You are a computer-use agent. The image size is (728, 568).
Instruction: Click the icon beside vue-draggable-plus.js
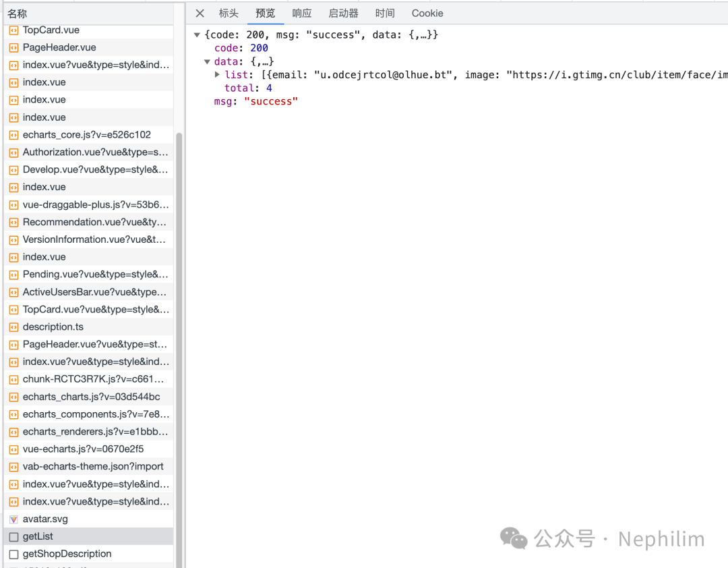tap(14, 205)
